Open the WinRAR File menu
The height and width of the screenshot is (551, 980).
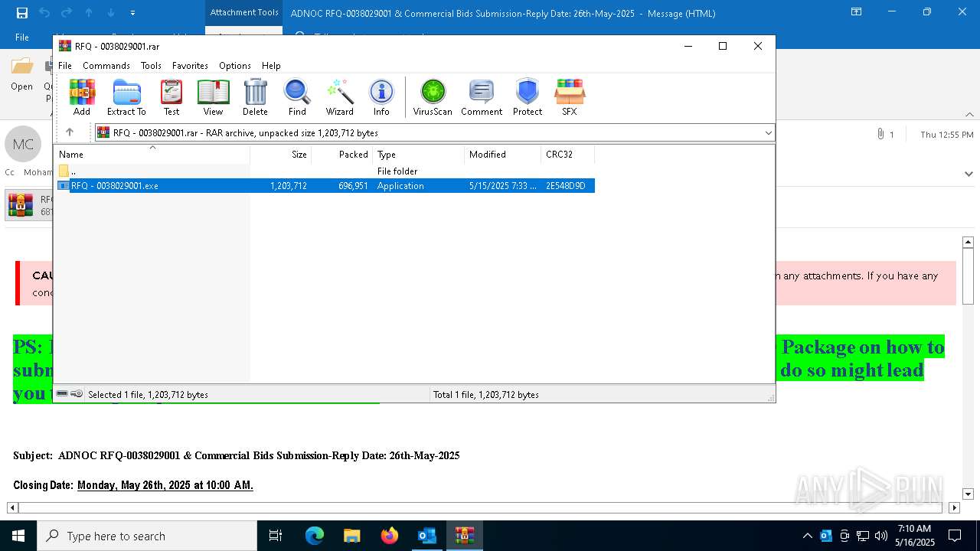pos(65,66)
